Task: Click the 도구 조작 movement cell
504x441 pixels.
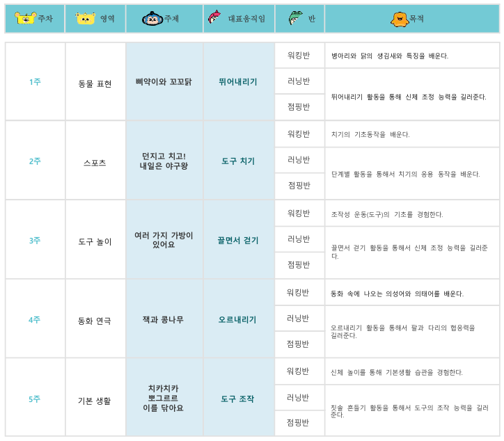Action: coord(238,399)
